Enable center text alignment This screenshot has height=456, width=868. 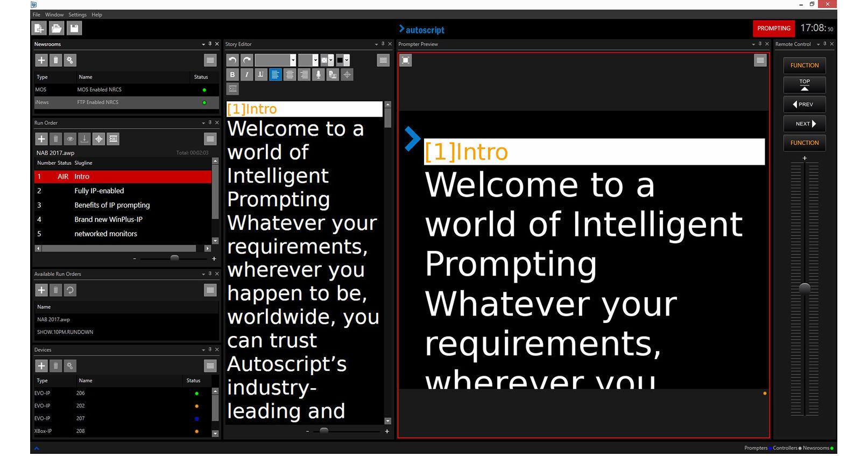(290, 75)
